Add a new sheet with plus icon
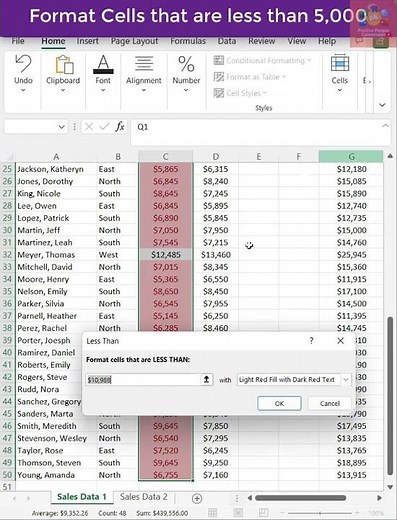 (x=197, y=498)
